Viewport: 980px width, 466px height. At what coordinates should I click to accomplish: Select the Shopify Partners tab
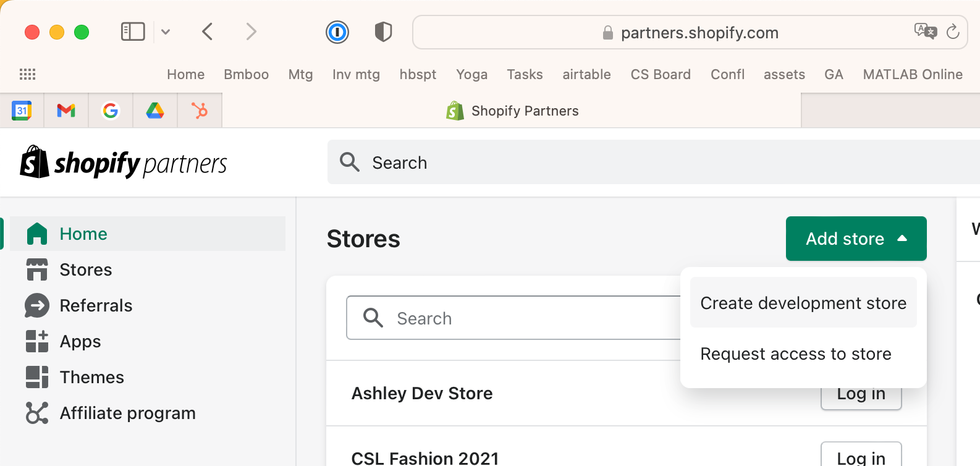pos(512,111)
